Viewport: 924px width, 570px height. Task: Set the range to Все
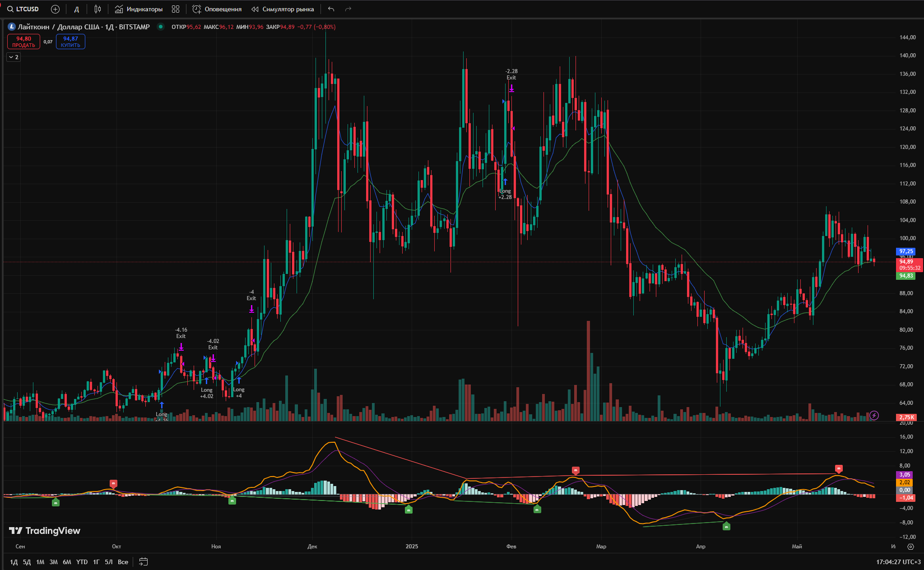pos(123,562)
